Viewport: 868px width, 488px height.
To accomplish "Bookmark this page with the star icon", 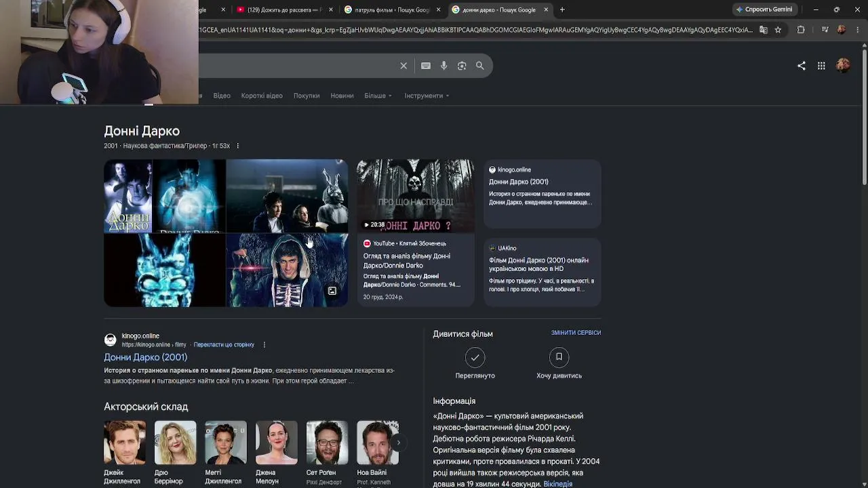I will pyautogui.click(x=778, y=30).
